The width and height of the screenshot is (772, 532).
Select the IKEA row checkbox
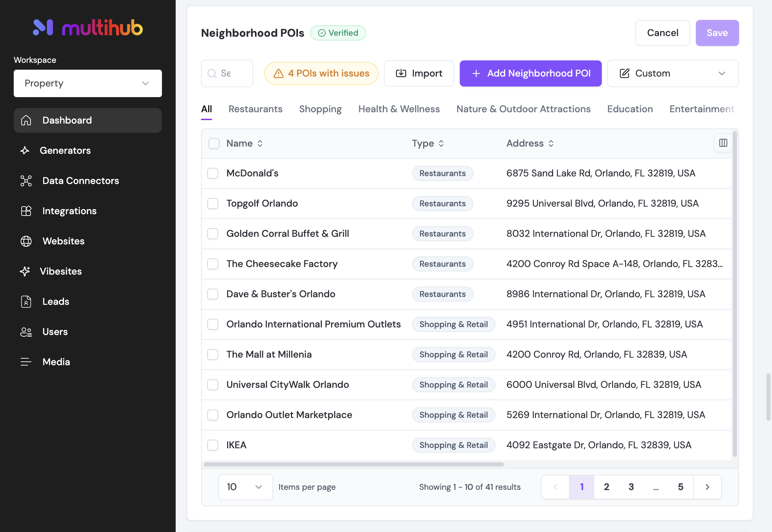(x=213, y=445)
